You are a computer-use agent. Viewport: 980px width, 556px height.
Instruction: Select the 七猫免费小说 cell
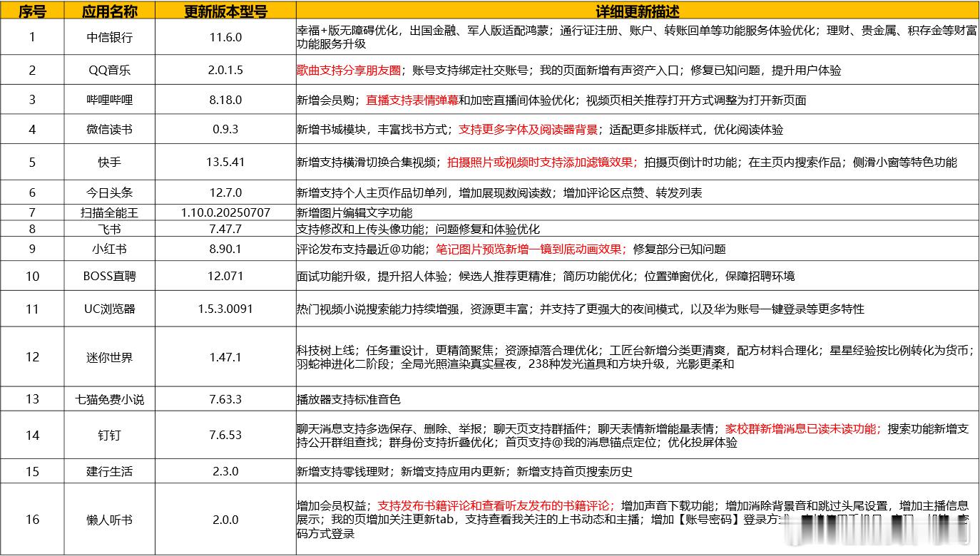[x=109, y=399]
